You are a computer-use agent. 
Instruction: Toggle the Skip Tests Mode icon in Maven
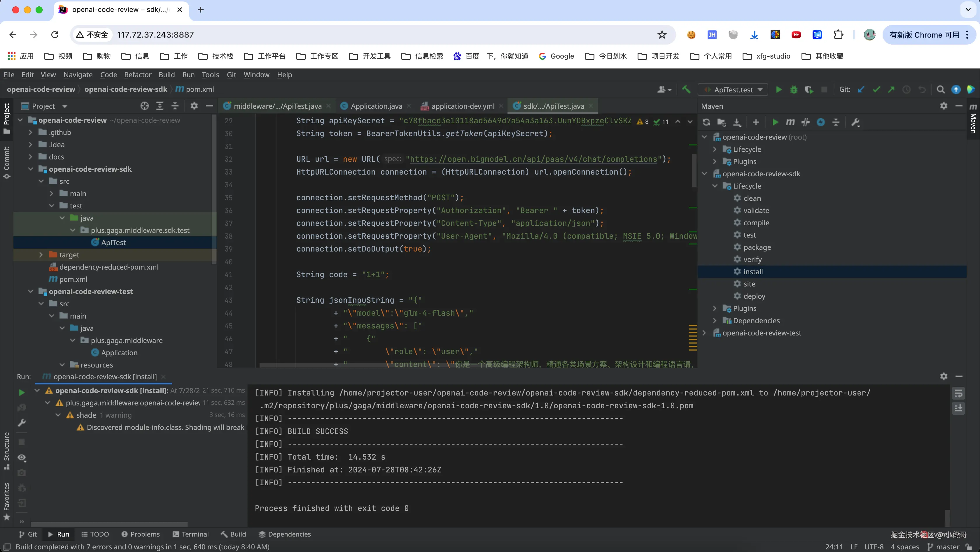(820, 122)
